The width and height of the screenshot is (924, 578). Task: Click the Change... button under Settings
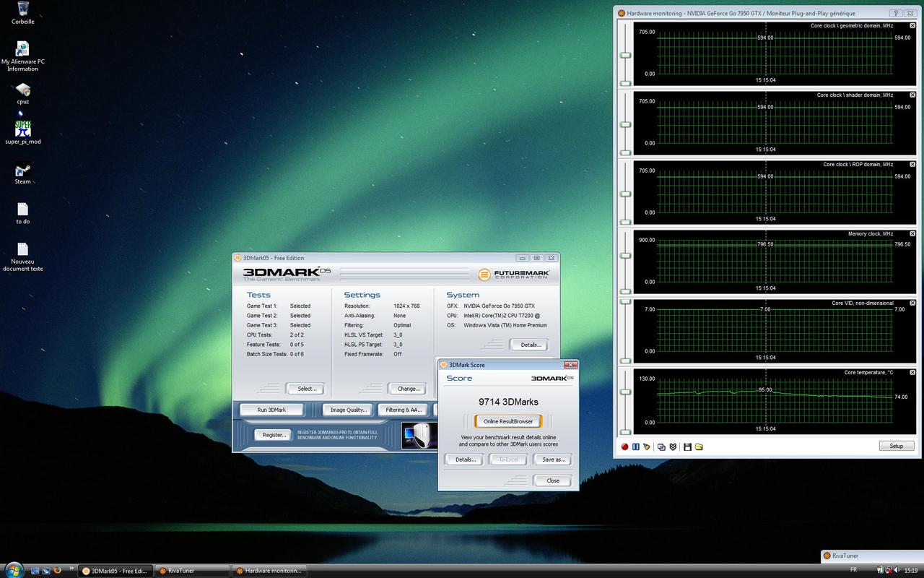coord(408,389)
